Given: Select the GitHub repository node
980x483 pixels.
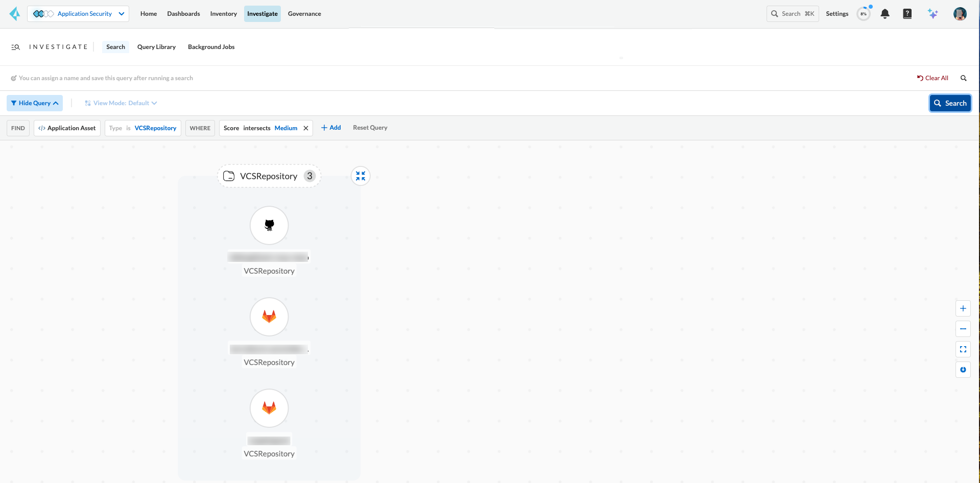Looking at the screenshot, I should [x=269, y=225].
